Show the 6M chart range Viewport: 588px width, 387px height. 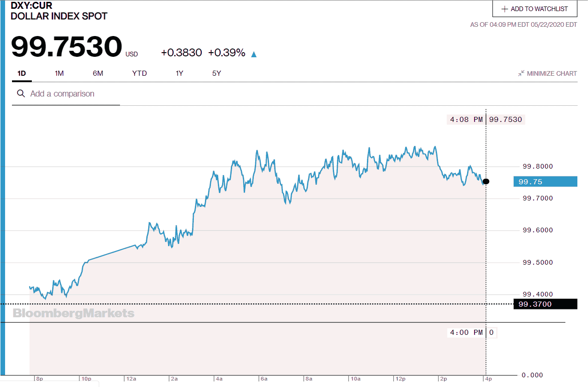[98, 73]
